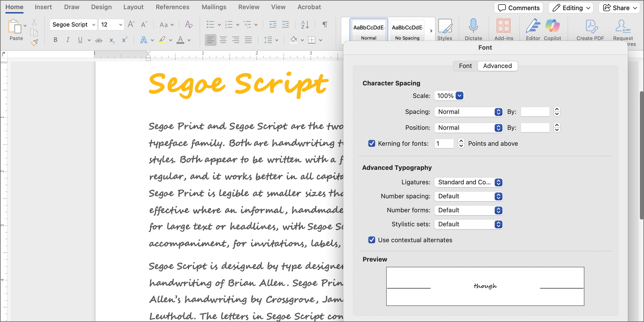Click the Comments button

point(518,8)
